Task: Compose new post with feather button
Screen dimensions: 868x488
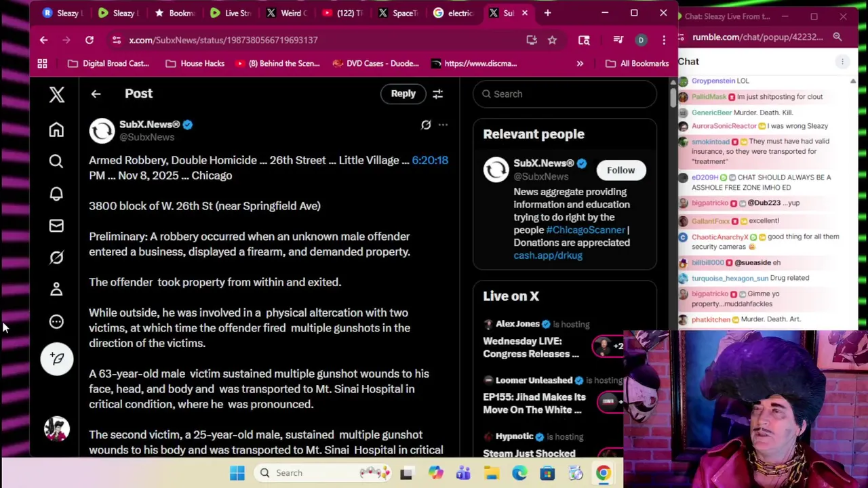Action: click(56, 359)
